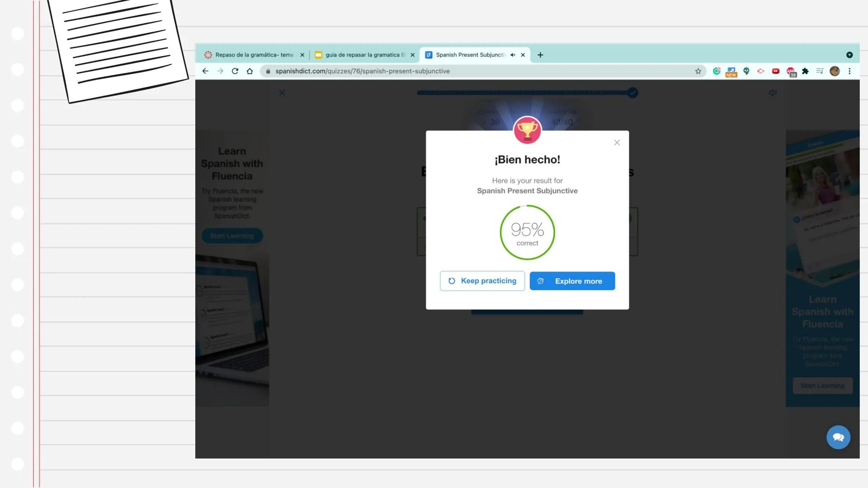Click the address bar URL
Viewport: 868px width, 488px height.
pyautogui.click(x=362, y=71)
